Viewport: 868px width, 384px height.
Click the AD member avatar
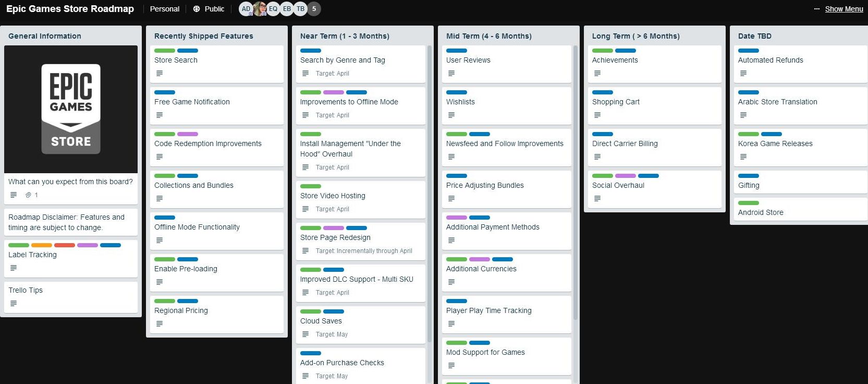click(x=246, y=9)
